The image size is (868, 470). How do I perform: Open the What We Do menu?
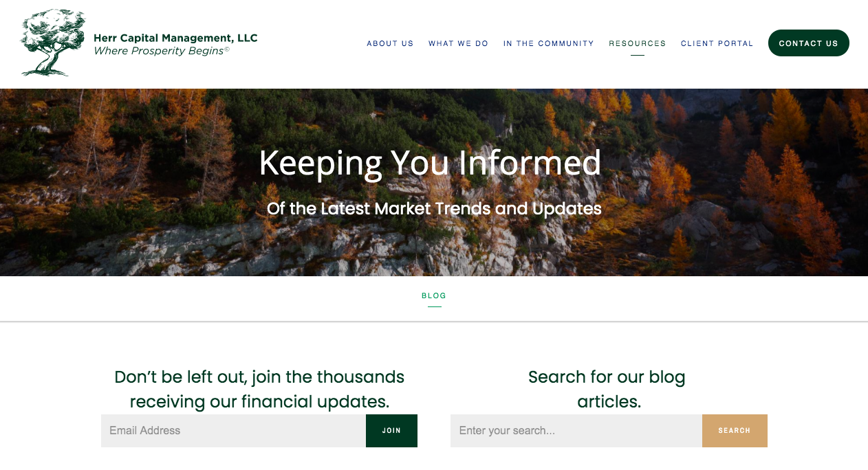point(458,43)
